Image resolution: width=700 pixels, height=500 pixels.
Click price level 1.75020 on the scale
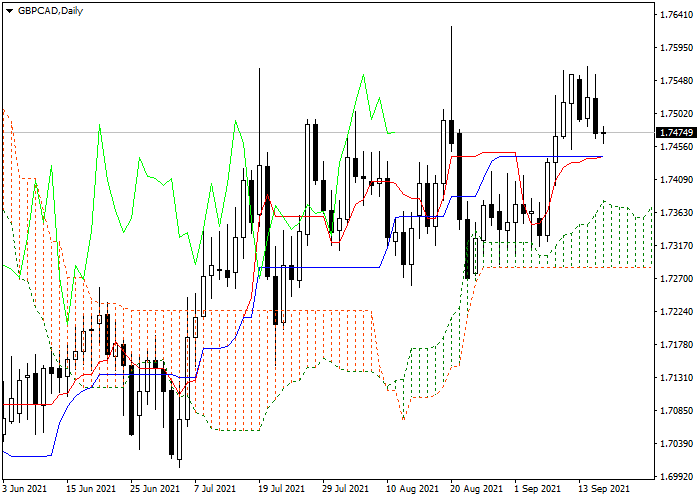pos(677,114)
